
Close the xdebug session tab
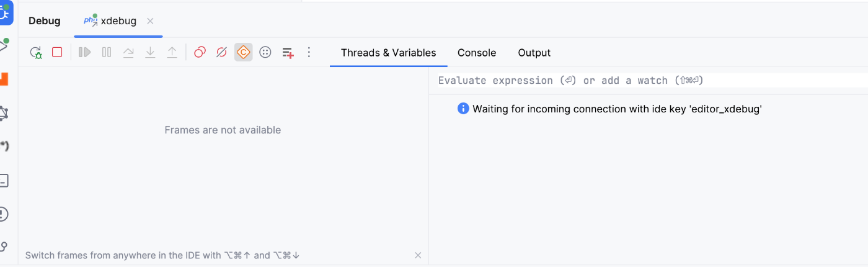[x=150, y=21]
